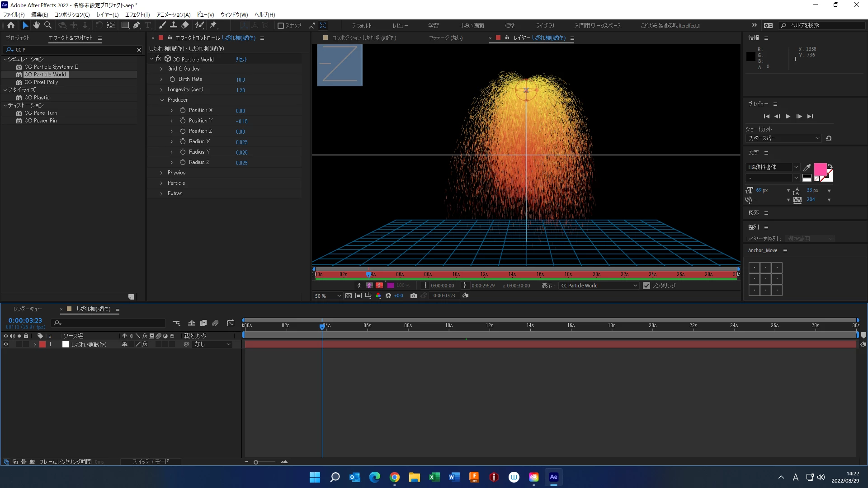Open the Effect menu in menu bar
The image size is (868, 488).
click(x=137, y=14)
